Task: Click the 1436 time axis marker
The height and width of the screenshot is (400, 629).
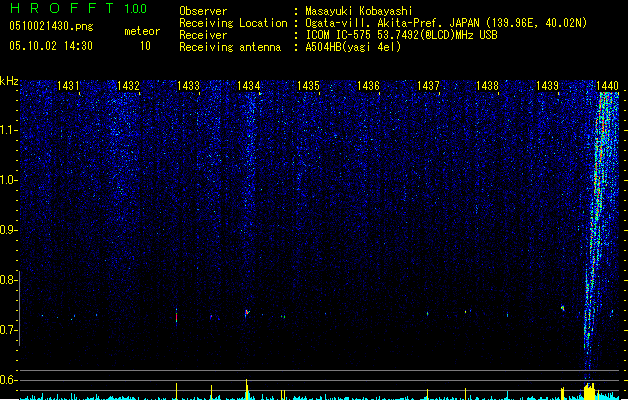Action: click(368, 86)
